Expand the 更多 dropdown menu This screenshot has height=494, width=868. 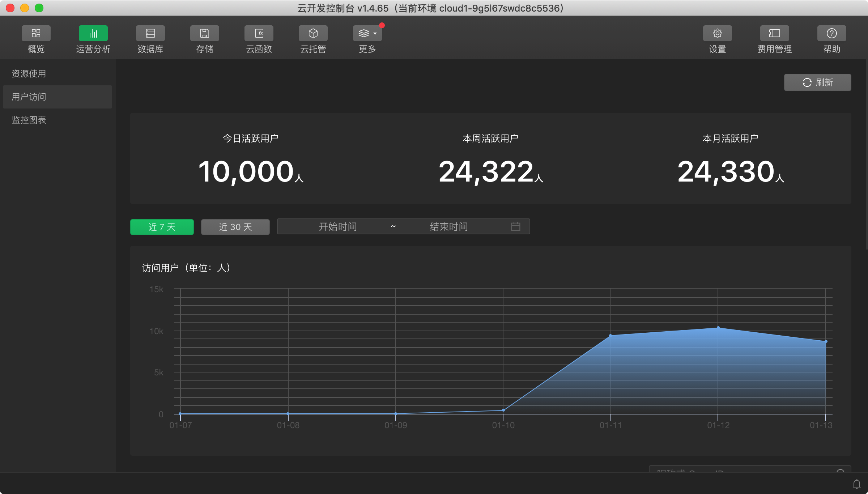coord(367,33)
